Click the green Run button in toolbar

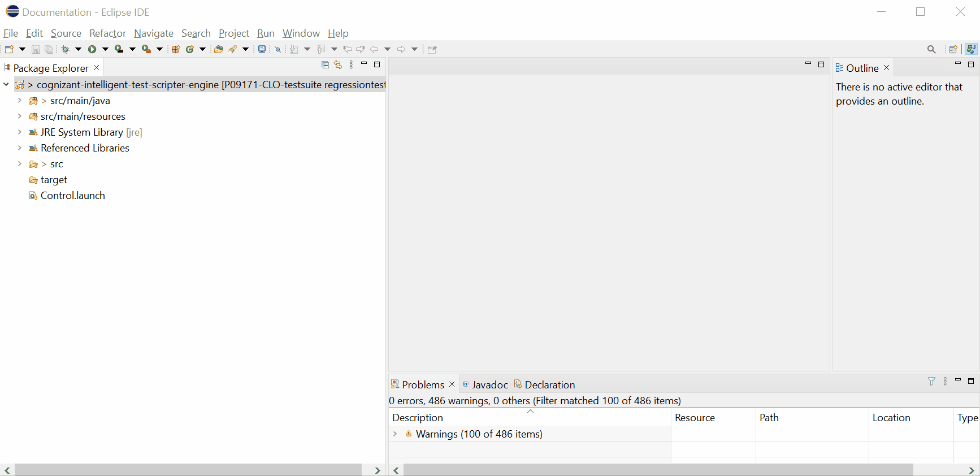92,49
